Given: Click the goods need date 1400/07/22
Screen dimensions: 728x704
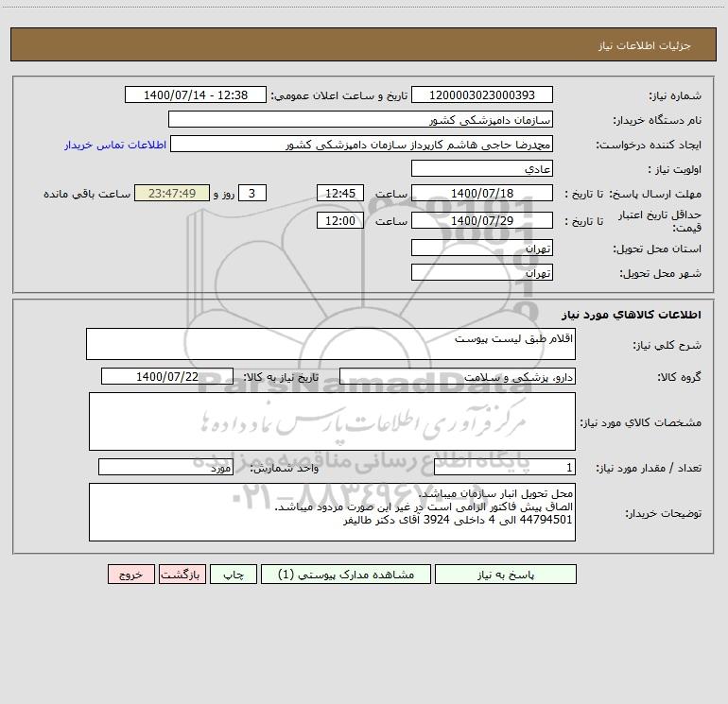Looking at the screenshot, I should 167,376.
